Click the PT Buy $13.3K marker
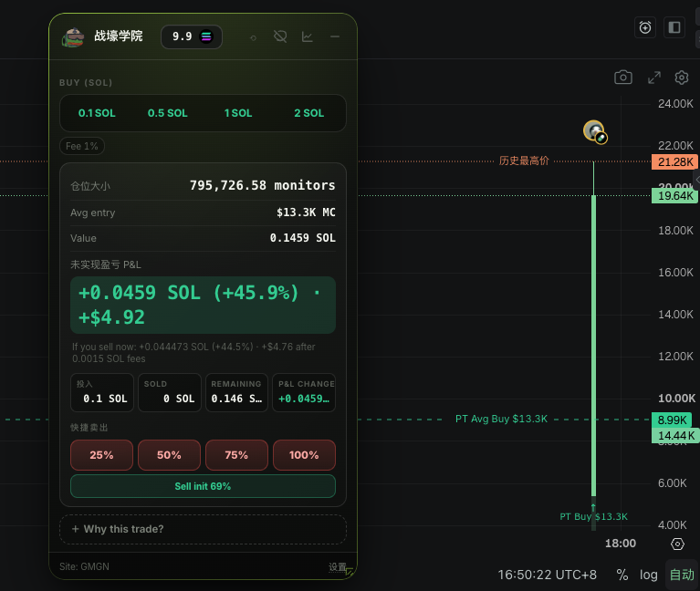The width and height of the screenshot is (700, 591). coord(593,516)
